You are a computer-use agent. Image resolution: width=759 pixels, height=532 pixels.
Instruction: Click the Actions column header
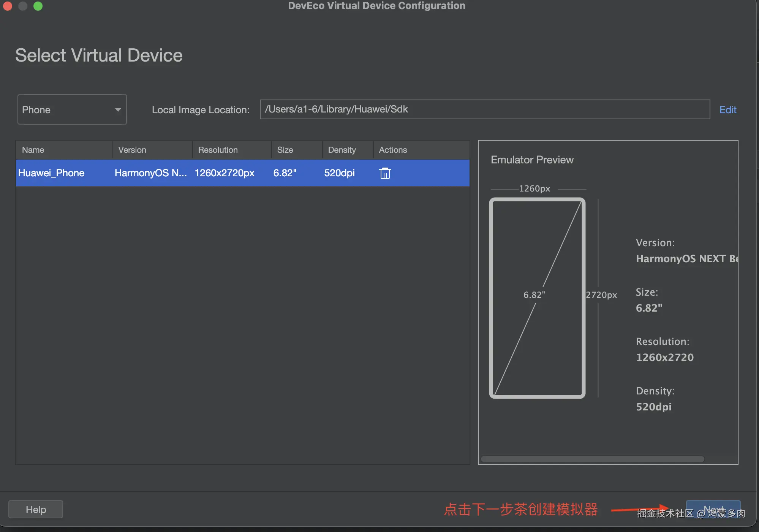(393, 150)
